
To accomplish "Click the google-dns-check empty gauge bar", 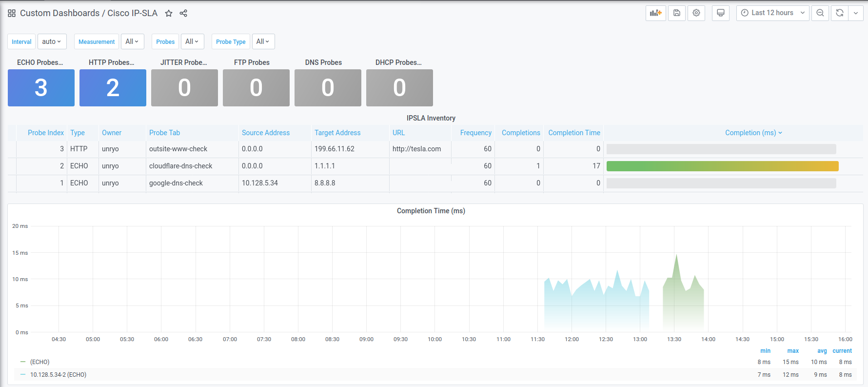I will 721,183.
